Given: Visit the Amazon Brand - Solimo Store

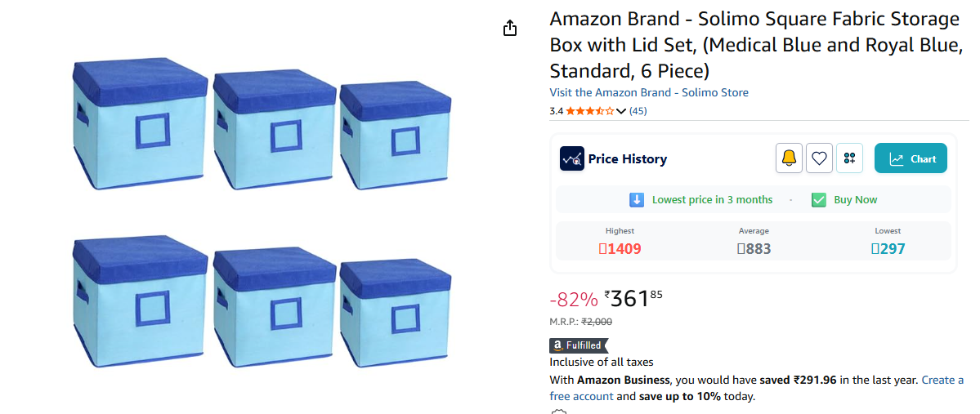Looking at the screenshot, I should click(x=649, y=92).
